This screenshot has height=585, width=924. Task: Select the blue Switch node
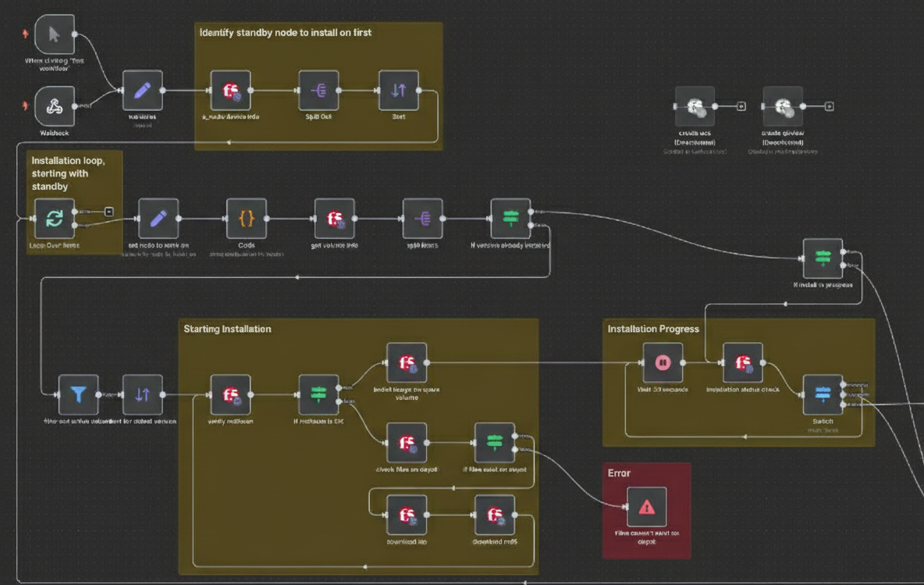coord(823,394)
